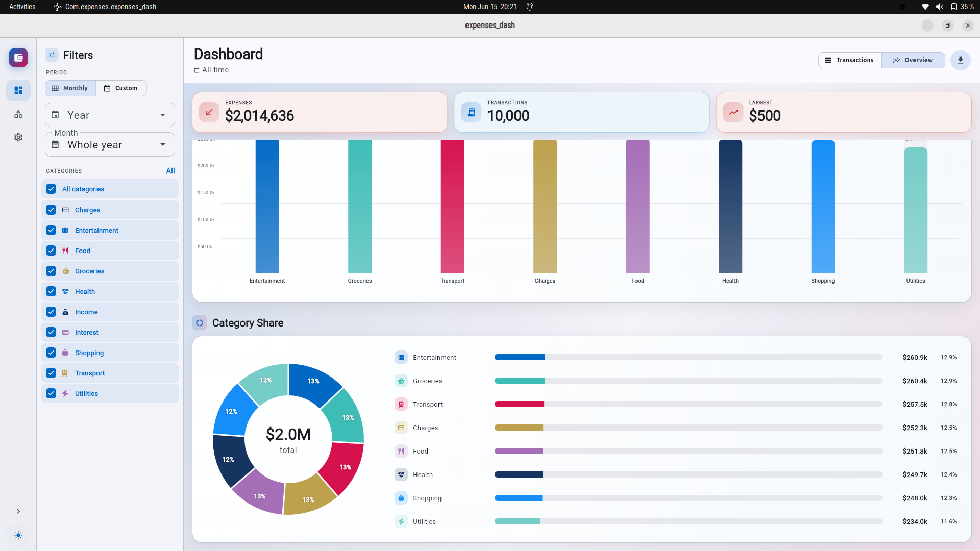Screen dimensions: 980x551
Task: Select the Custom period tab
Action: (x=121, y=88)
